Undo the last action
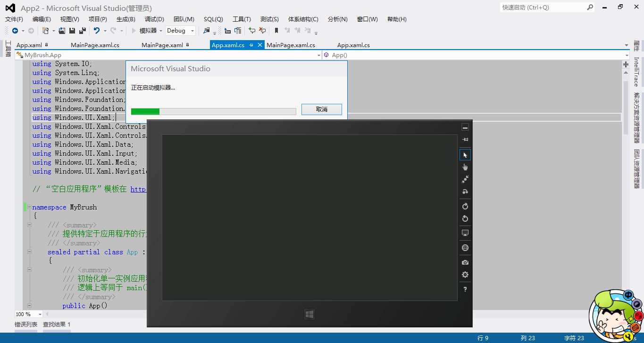Viewport: 644px width, 343px height. pos(97,31)
